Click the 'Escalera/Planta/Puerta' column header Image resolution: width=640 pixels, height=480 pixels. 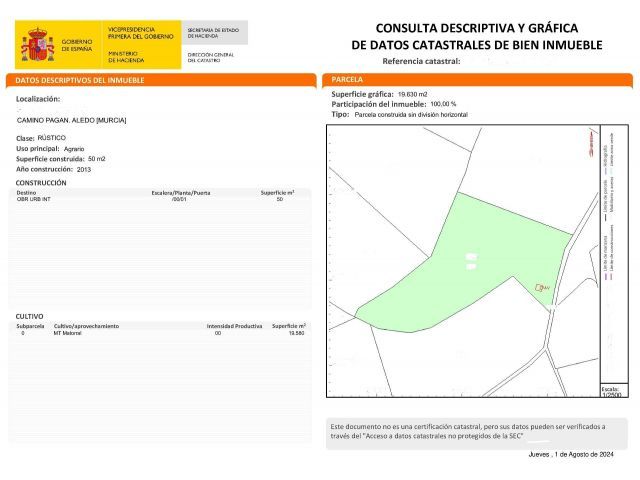pyautogui.click(x=181, y=193)
